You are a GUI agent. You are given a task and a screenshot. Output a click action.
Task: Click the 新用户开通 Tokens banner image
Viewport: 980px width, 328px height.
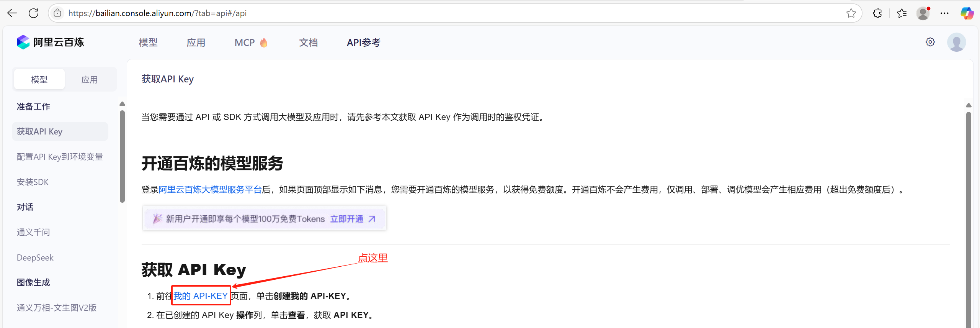tap(264, 218)
